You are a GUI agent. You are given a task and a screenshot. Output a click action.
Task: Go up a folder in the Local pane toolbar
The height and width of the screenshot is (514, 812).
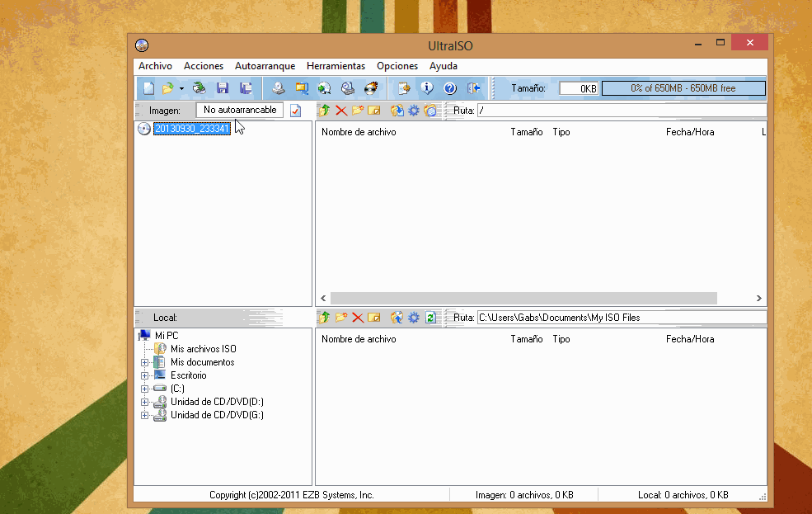325,317
